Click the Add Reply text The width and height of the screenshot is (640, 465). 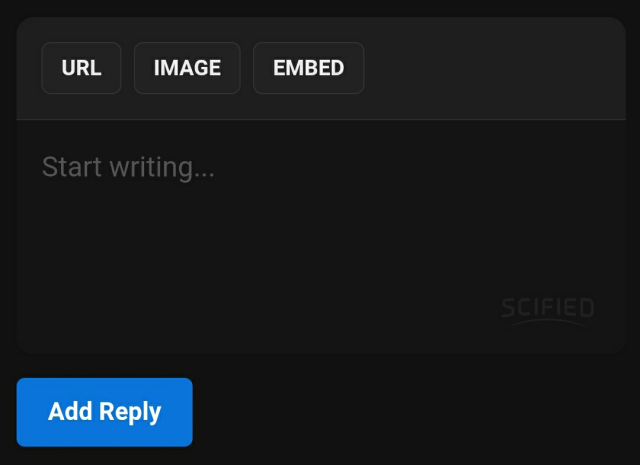pyautogui.click(x=104, y=412)
